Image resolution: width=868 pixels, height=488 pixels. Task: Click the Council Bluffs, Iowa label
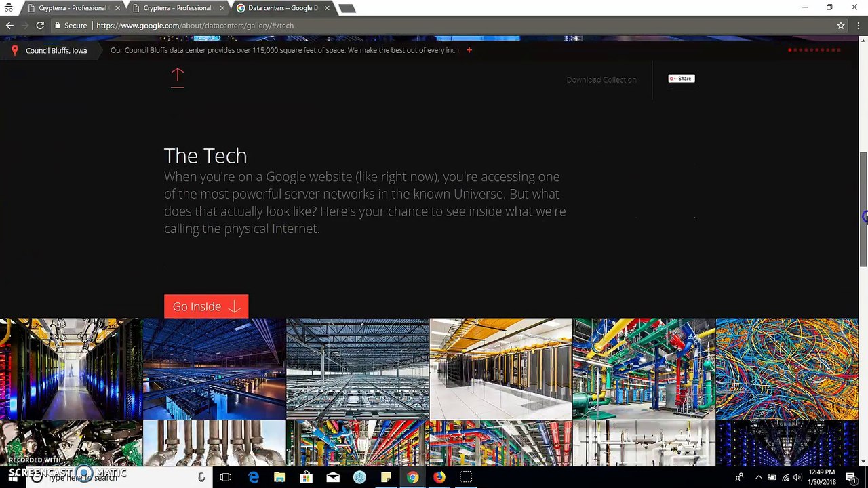pyautogui.click(x=56, y=50)
